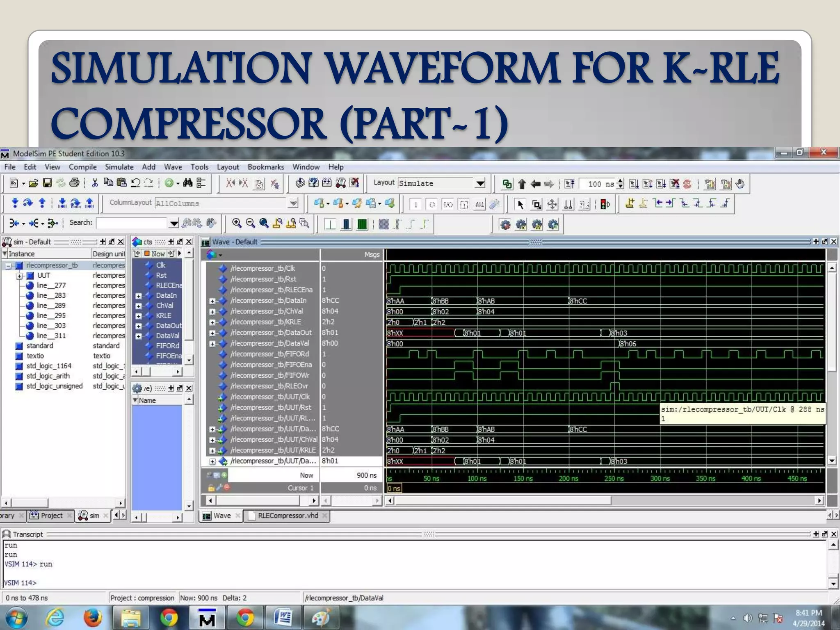Expand the UUT instance node
This screenshot has width=840, height=630.
pyautogui.click(x=19, y=276)
